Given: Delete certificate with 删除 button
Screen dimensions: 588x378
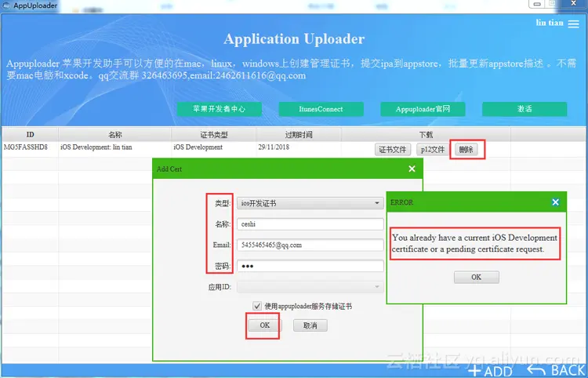Looking at the screenshot, I should [x=466, y=150].
